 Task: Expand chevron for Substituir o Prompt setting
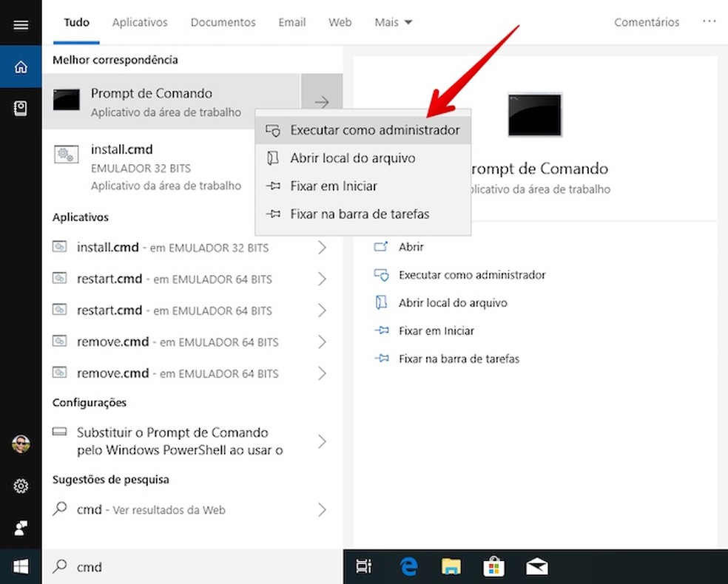[322, 441]
